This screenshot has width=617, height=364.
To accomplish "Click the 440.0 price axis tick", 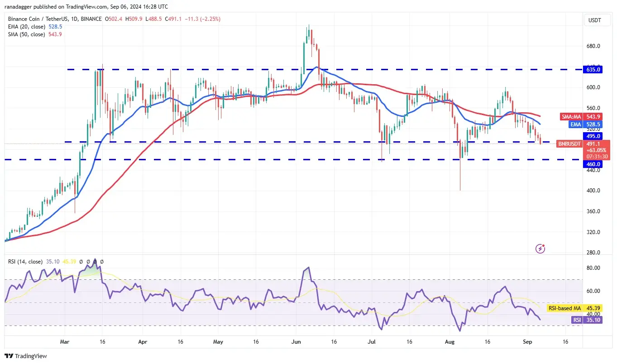I will click(593, 170).
